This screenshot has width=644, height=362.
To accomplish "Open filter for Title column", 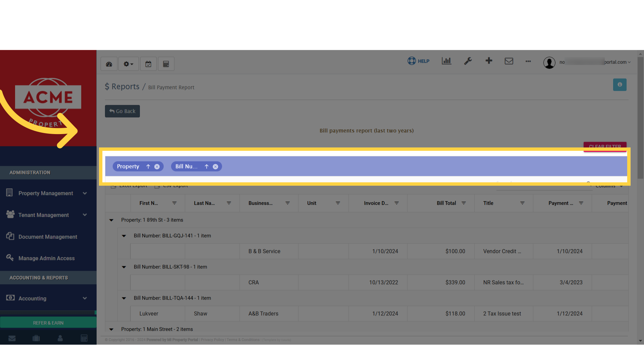I will (x=522, y=203).
